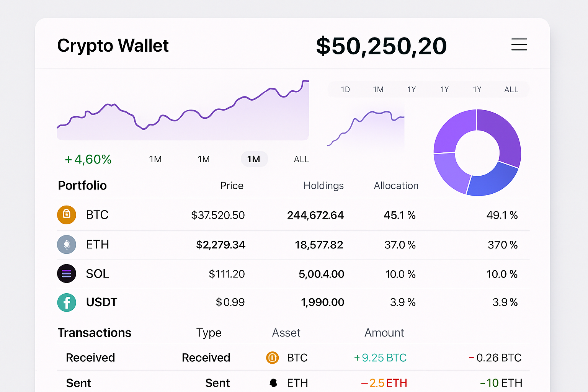Click the BTC Bitcoin coin icon

[67, 215]
